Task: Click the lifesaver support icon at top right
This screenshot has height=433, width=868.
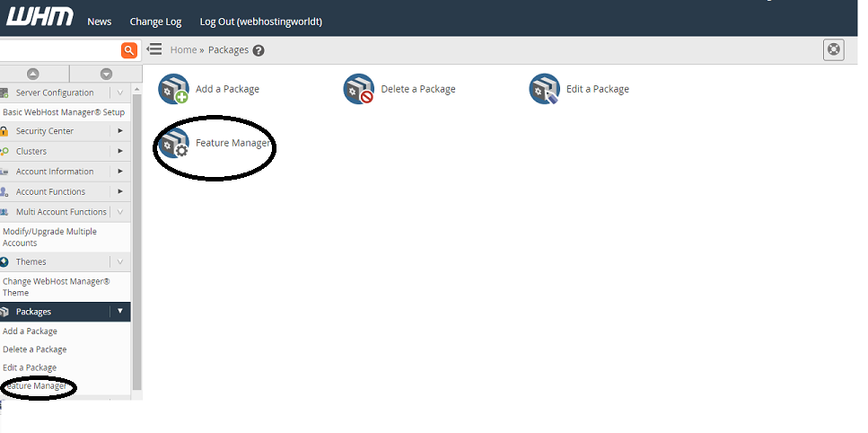Action: point(834,49)
